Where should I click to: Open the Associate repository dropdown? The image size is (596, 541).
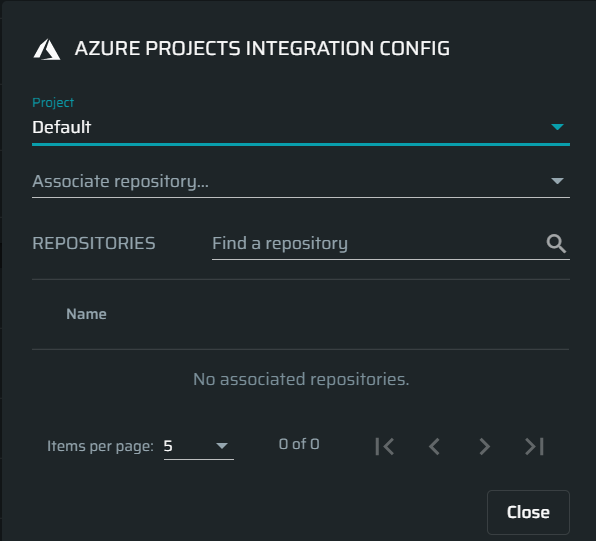301,181
